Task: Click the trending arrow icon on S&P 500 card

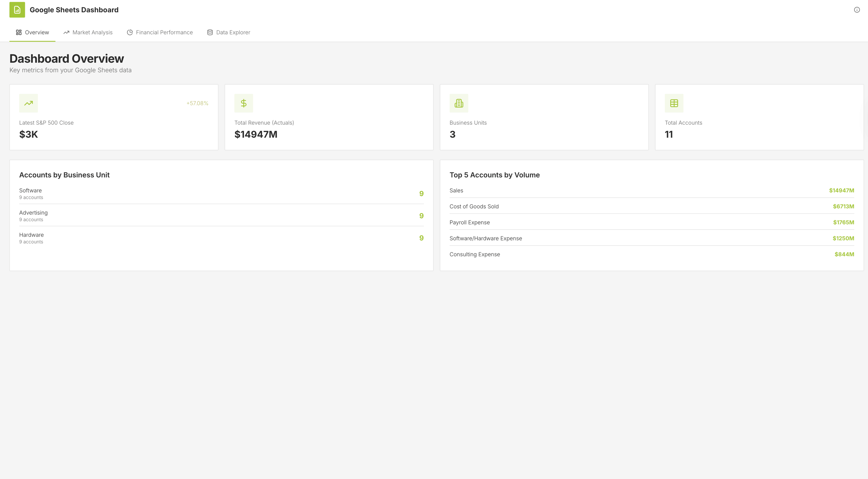Action: point(28,103)
